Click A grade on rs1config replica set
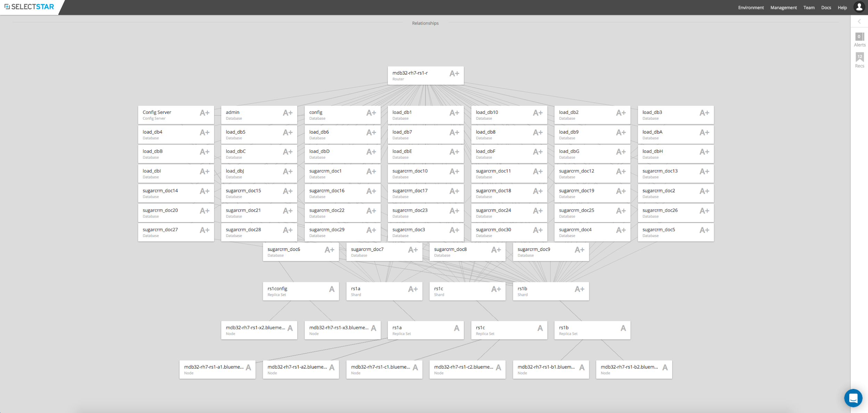The width and height of the screenshot is (868, 413). [332, 289]
